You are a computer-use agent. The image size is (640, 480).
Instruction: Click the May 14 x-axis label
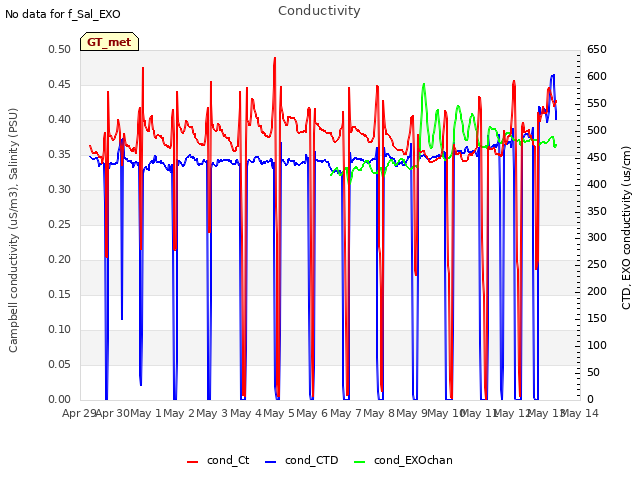580,413
